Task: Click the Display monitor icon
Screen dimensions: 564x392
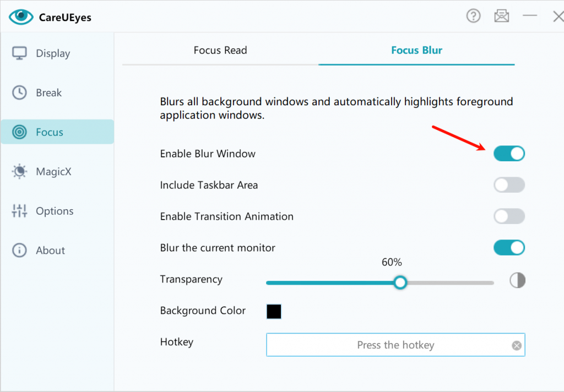Action: pyautogui.click(x=19, y=53)
